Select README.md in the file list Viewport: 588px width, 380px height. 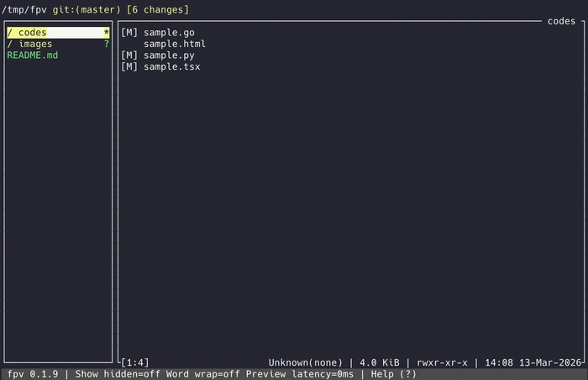tap(32, 55)
